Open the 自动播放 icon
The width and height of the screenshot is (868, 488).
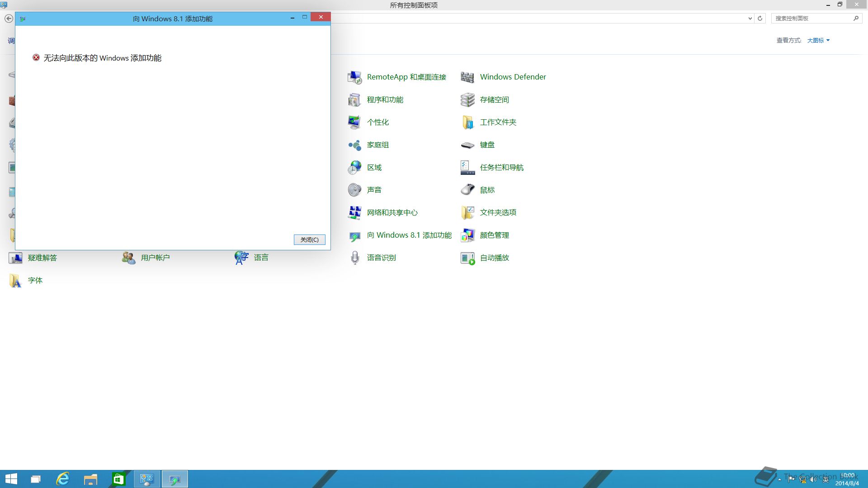click(467, 258)
